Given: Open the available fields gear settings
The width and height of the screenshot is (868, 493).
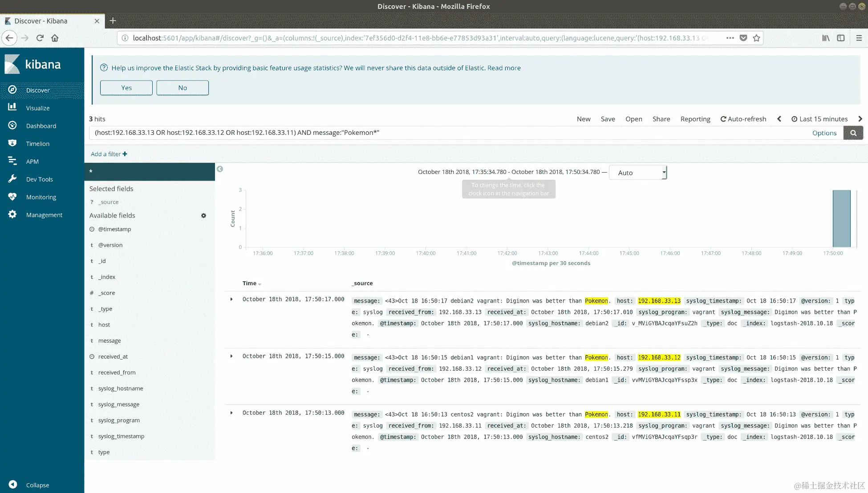Looking at the screenshot, I should click(203, 215).
